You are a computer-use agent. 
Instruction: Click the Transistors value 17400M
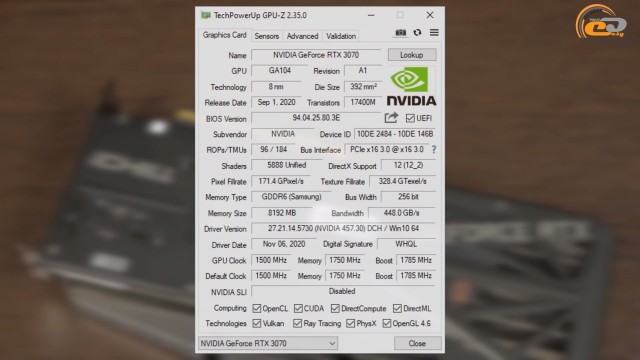[x=363, y=102]
